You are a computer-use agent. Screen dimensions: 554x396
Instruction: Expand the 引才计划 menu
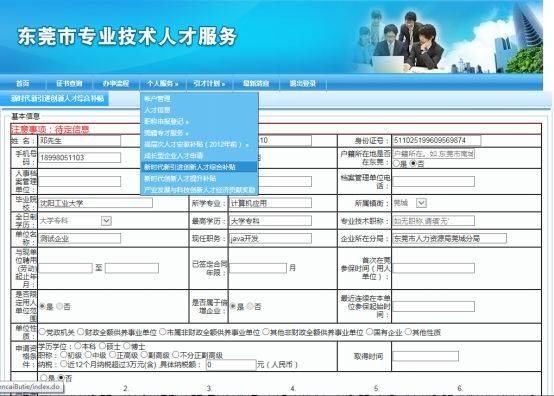(208, 84)
